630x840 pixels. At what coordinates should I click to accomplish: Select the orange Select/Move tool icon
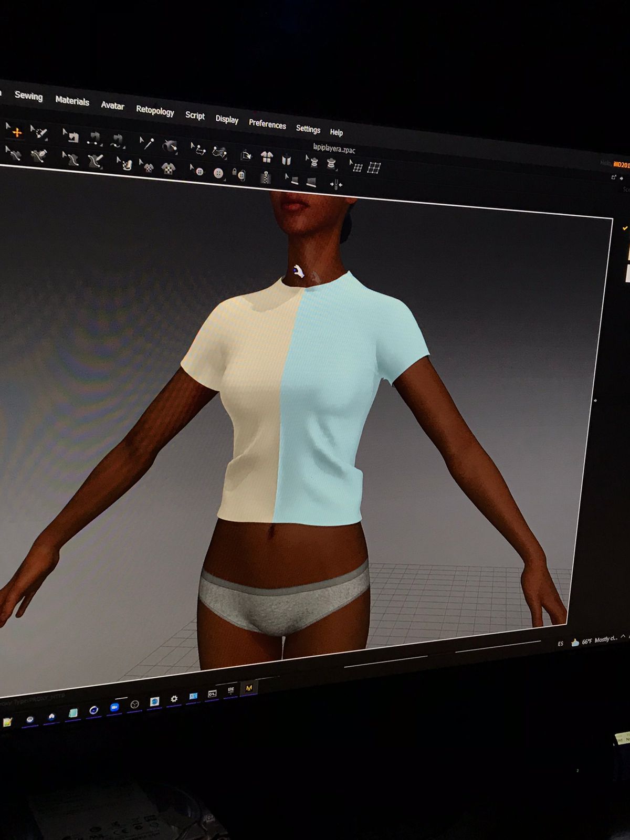click(x=16, y=132)
